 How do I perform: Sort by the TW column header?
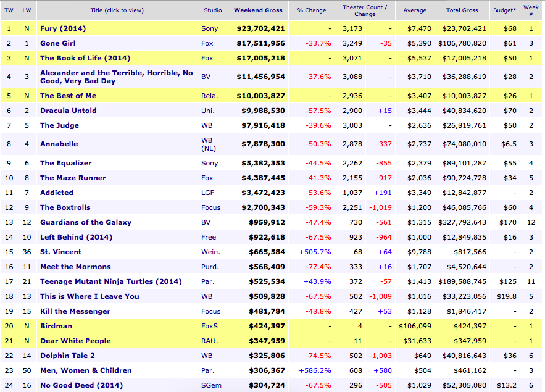tap(9, 10)
